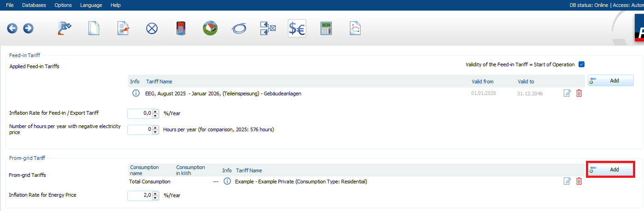The image size is (644, 211).
Task: Increase the Inflation Rate for Feed-in / Export Tariff
Action: point(155,111)
